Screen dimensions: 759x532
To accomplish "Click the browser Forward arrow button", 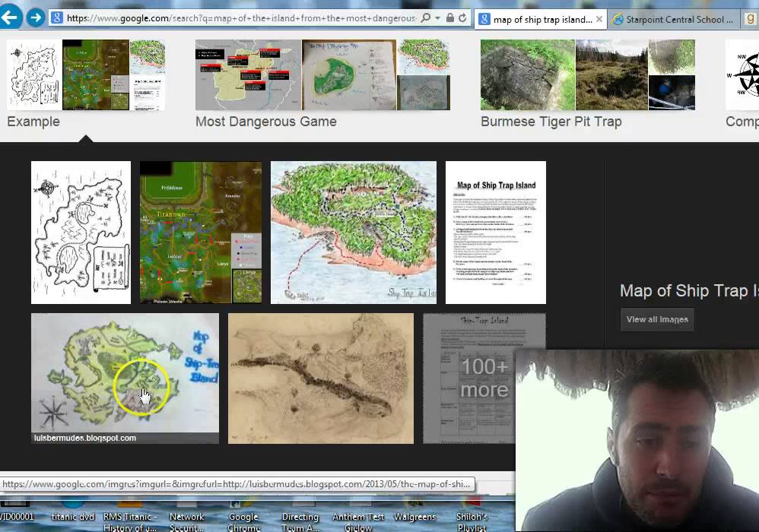I will tap(35, 17).
